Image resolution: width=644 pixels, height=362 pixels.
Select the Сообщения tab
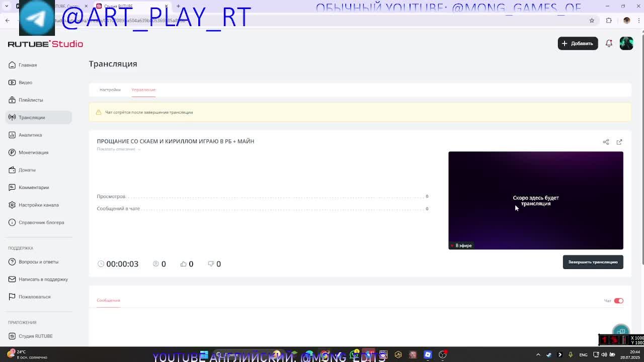click(108, 300)
